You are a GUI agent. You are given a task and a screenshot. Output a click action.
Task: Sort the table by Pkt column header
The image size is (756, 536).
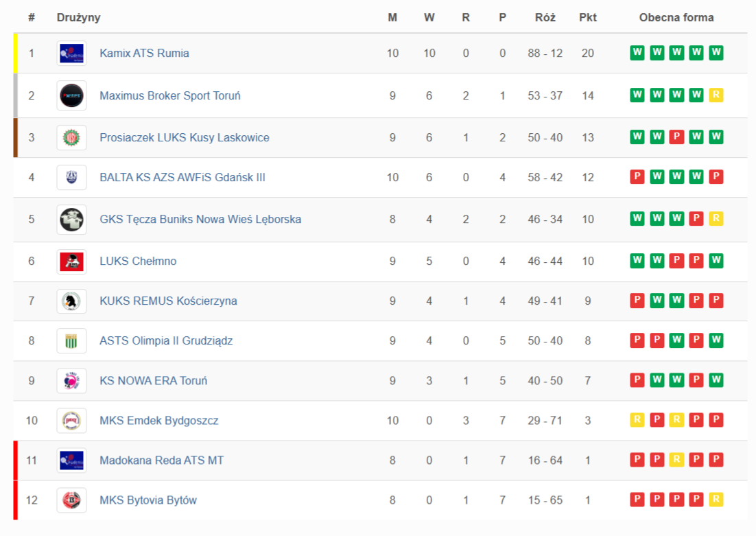coord(587,18)
